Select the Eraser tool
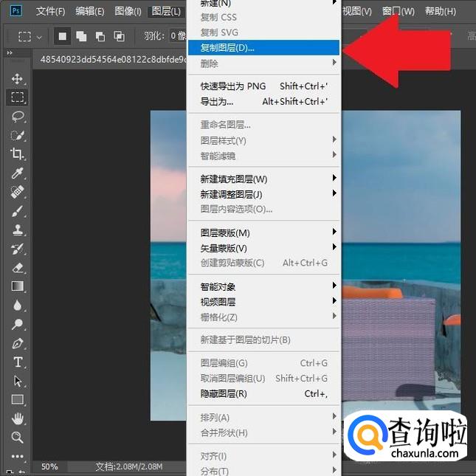 pyautogui.click(x=18, y=268)
